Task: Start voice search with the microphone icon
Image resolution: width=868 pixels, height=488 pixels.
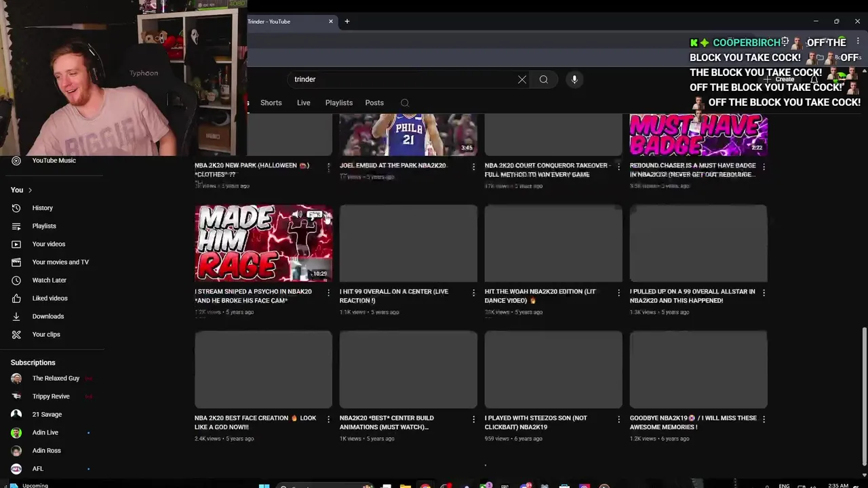Action: pyautogui.click(x=574, y=79)
